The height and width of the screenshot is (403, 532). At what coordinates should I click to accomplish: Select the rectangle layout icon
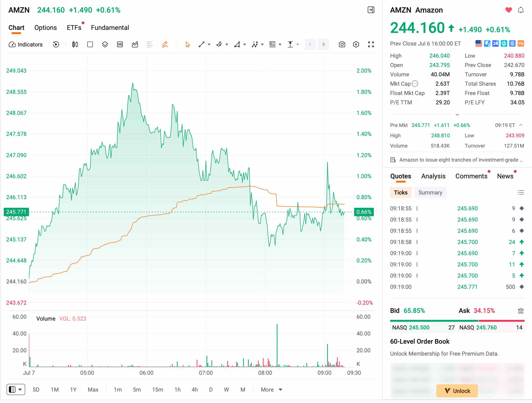[x=90, y=44]
